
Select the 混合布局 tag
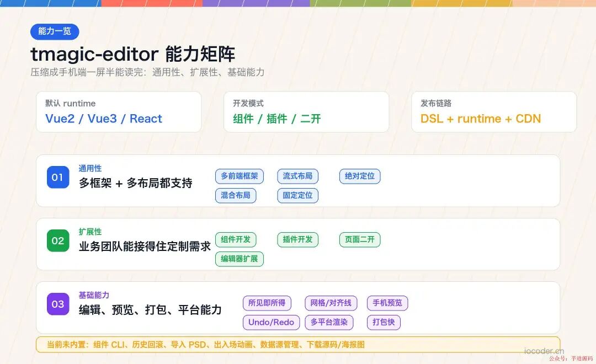point(236,195)
